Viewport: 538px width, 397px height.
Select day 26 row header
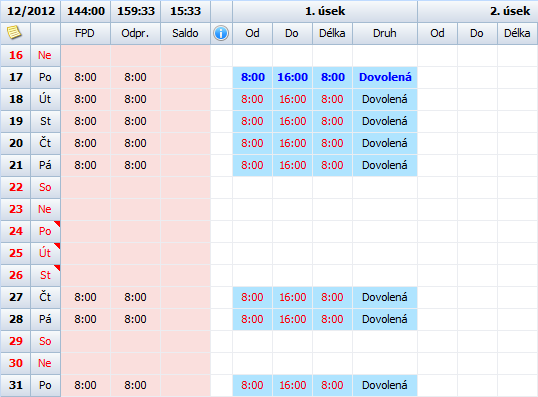16,275
